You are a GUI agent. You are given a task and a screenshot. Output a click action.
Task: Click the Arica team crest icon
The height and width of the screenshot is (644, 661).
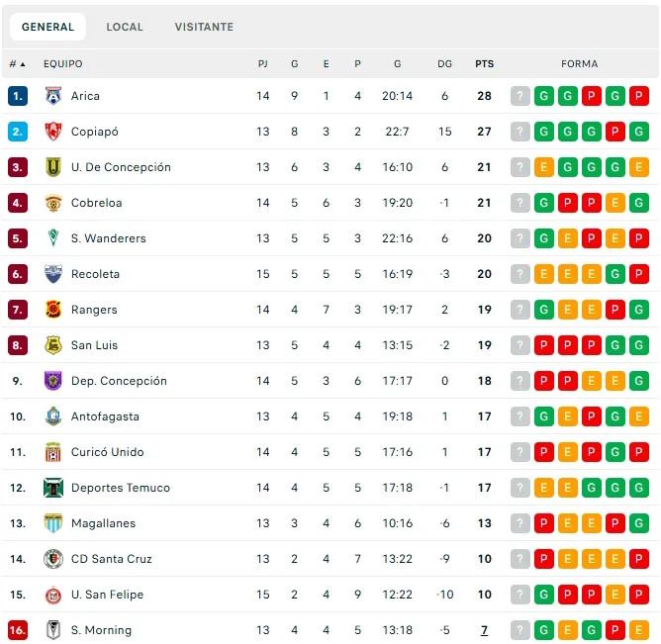[53, 96]
